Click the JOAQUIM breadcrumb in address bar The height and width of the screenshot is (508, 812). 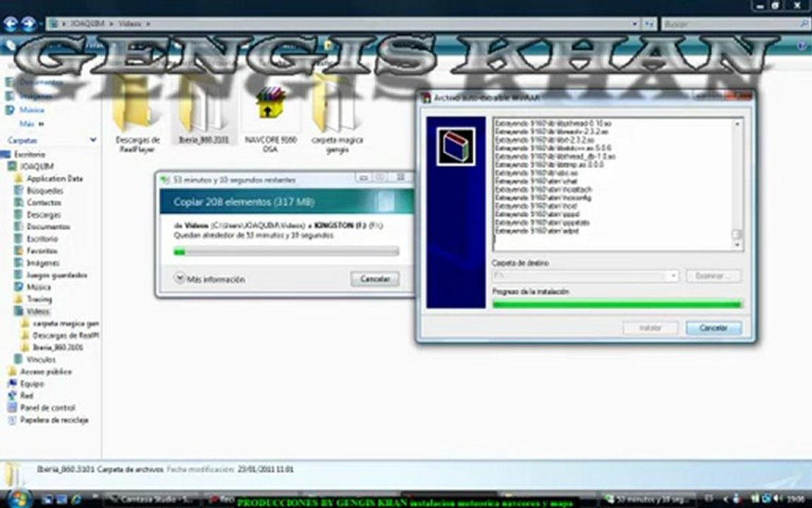click(87, 24)
